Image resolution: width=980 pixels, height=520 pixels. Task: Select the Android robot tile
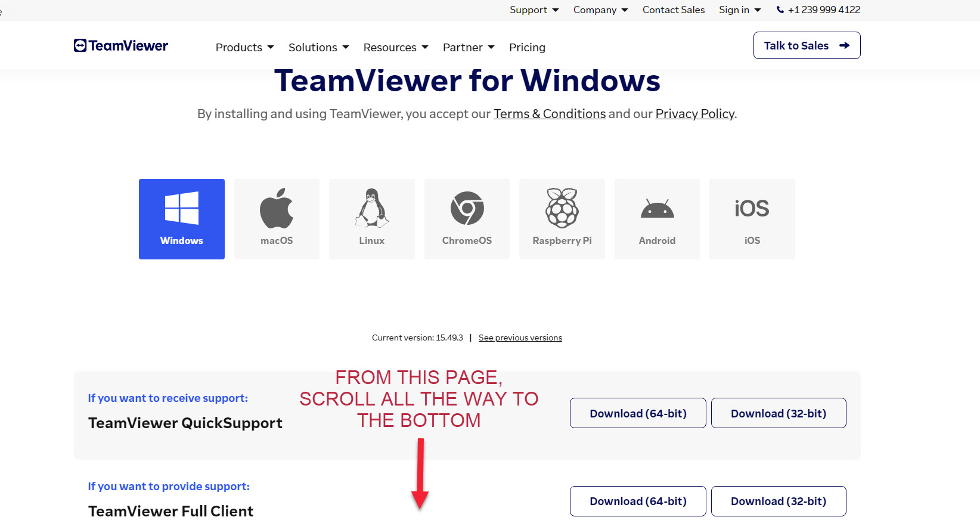[x=657, y=219]
